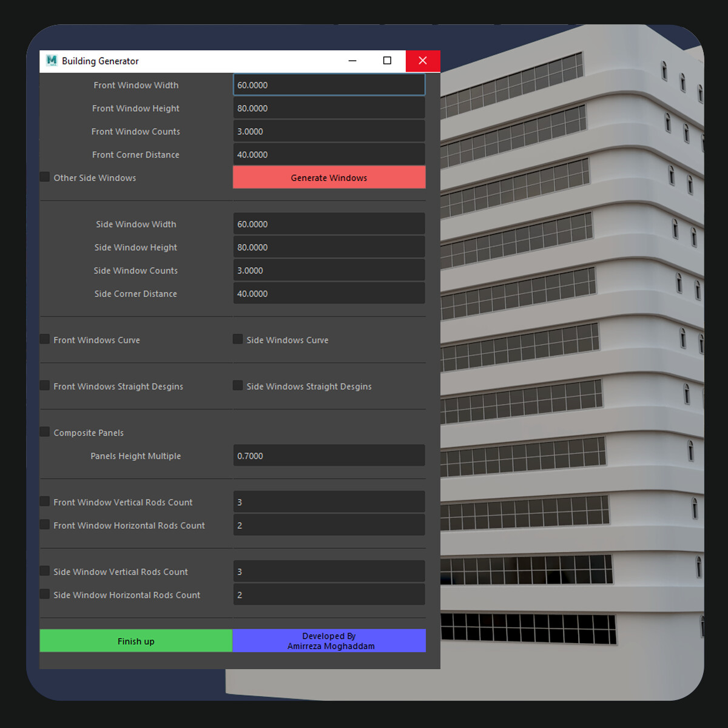Click the Maya logo in the title bar
Image resolution: width=728 pixels, height=728 pixels.
coord(51,61)
